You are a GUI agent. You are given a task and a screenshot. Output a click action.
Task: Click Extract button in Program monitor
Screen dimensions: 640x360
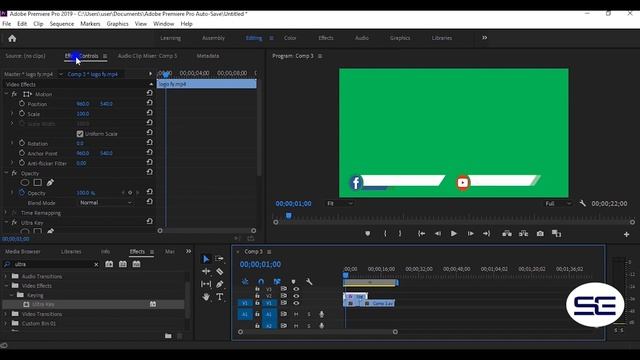coord(523,233)
